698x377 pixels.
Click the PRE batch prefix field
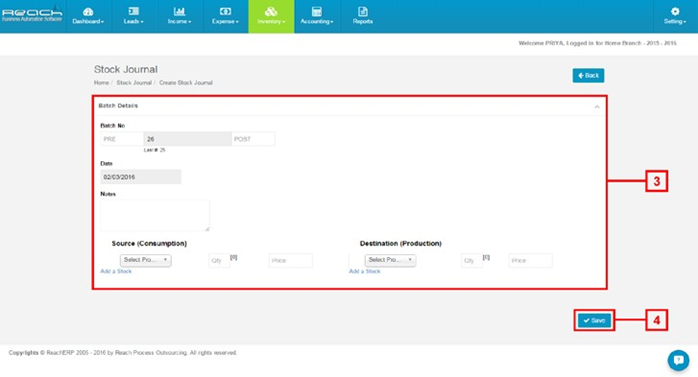click(x=122, y=139)
